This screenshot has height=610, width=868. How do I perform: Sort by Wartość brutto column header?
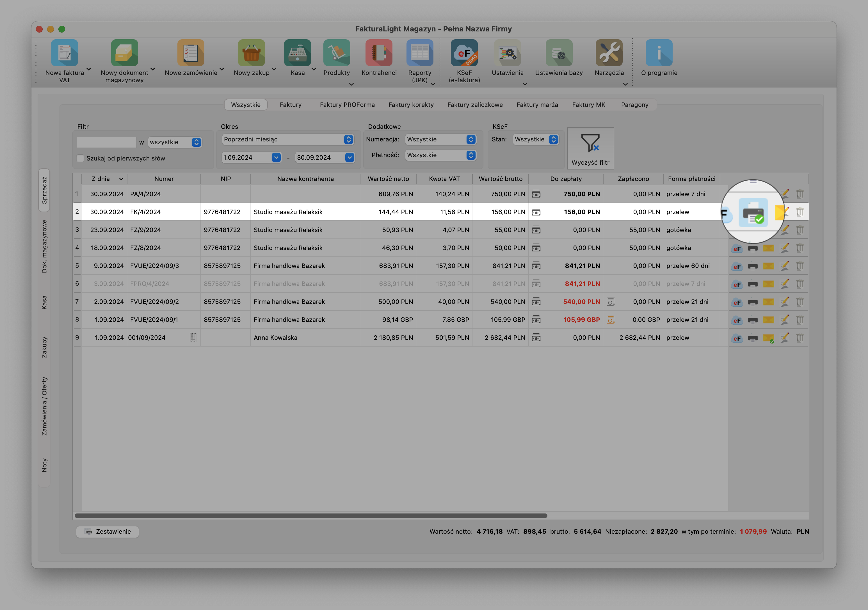pos(501,179)
